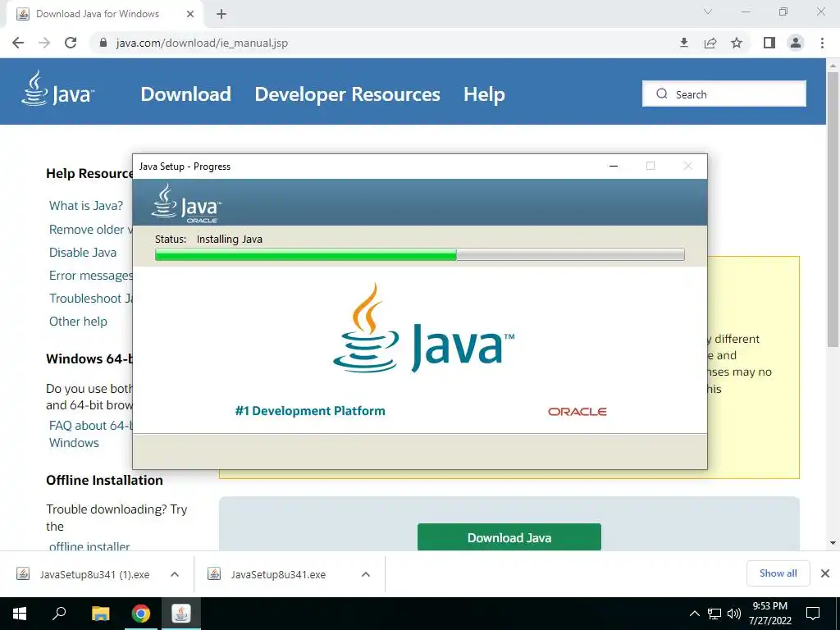
Task: Bookmark this page with the star icon
Action: 737,43
